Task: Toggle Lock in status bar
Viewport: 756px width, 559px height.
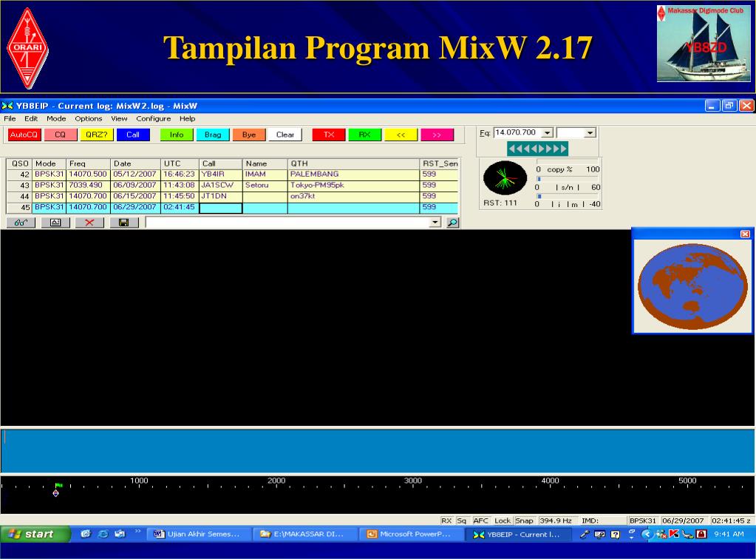Action: pos(503,521)
